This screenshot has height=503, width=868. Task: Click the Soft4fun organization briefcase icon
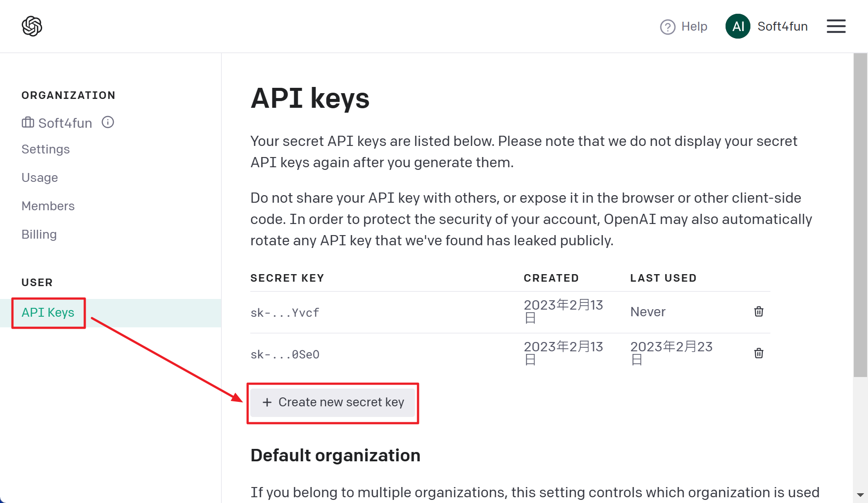click(28, 122)
